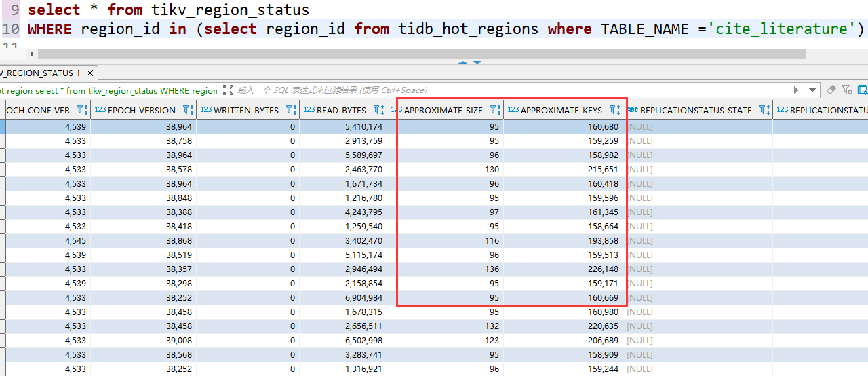
Task: Select the REGION_STATUS 1 result tab
Action: tap(41, 73)
